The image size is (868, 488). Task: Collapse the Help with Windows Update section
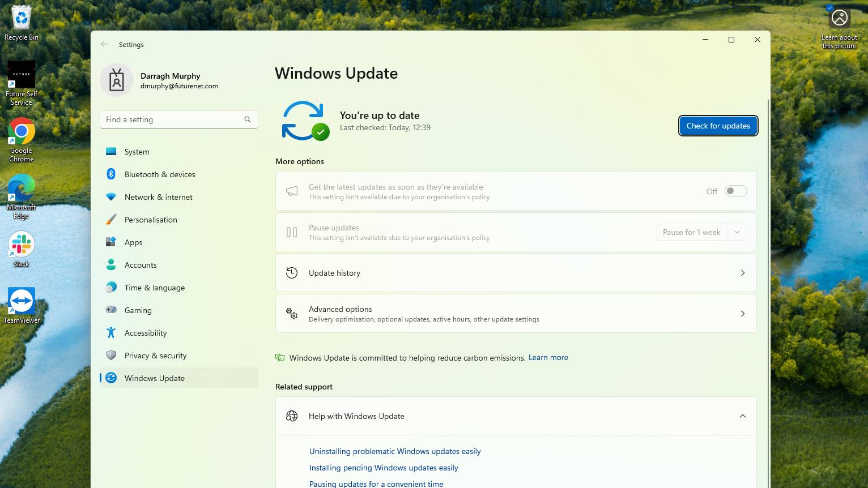coord(742,416)
